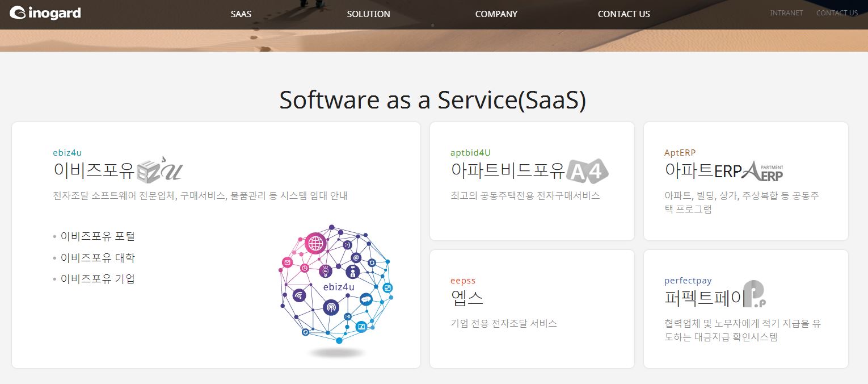Click the globe web icon in network sphere
Image resolution: width=868 pixels, height=384 pixels.
315,243
